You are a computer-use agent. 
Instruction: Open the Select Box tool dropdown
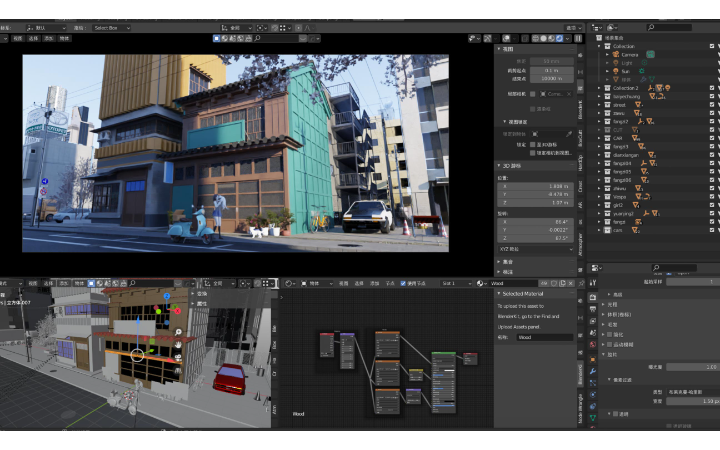pyautogui.click(x=111, y=28)
